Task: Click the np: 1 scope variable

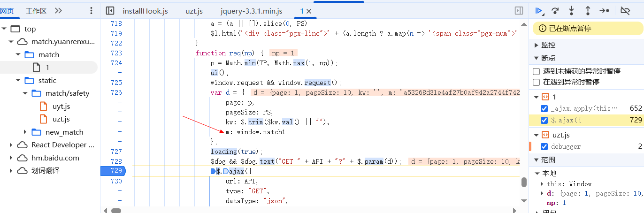Action: [x=556, y=203]
